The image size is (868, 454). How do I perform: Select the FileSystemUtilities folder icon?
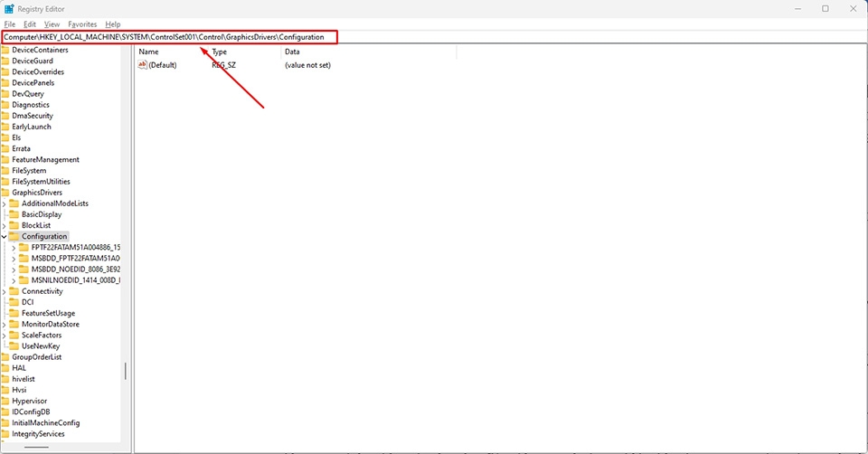pos(5,182)
